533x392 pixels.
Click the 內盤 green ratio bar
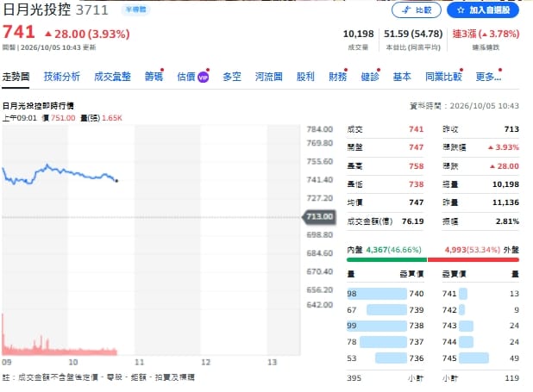(x=386, y=260)
